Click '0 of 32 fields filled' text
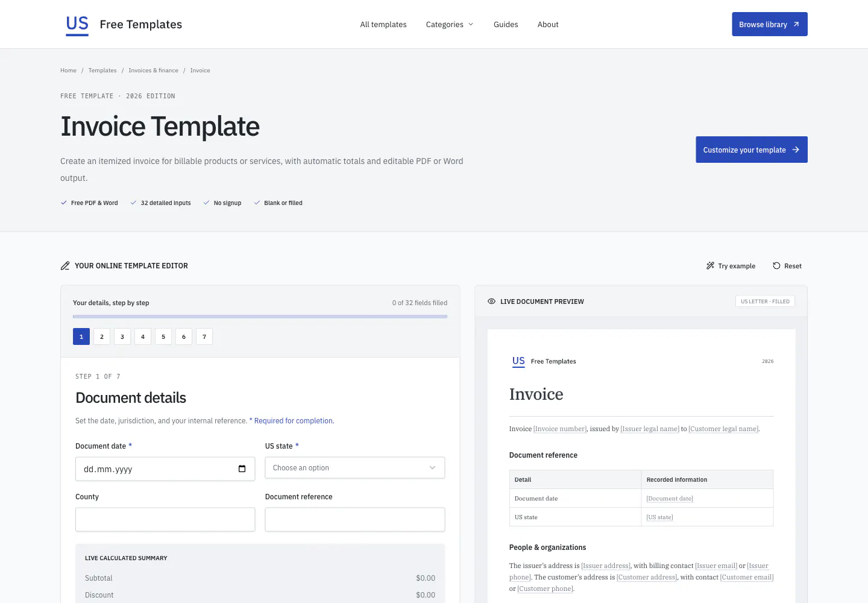The height and width of the screenshot is (603, 868). (x=420, y=303)
